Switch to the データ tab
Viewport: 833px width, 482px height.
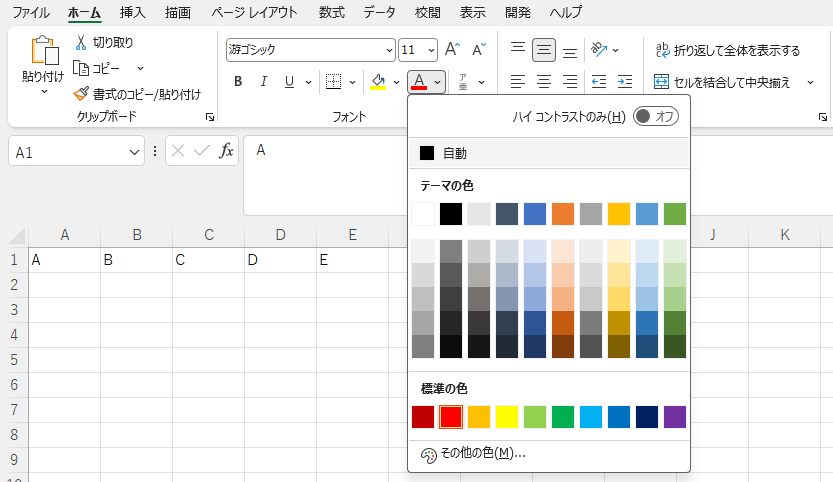click(x=379, y=12)
